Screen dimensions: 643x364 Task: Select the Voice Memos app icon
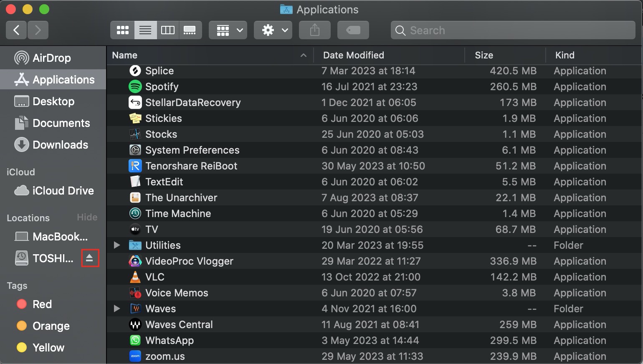point(135,293)
